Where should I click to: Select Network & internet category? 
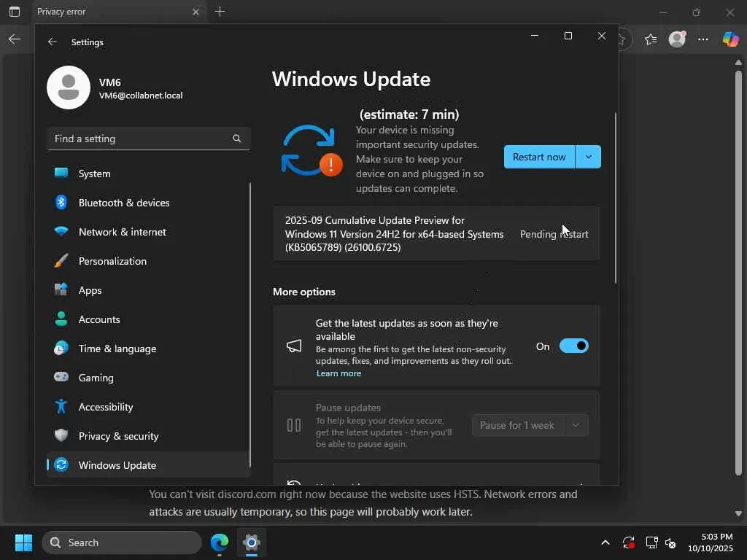149,232
